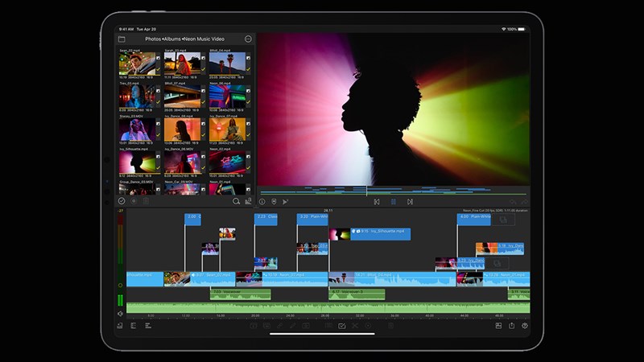This screenshot has width=644, height=362.
Task: Add a marker with the marker icon
Action: [x=274, y=202]
